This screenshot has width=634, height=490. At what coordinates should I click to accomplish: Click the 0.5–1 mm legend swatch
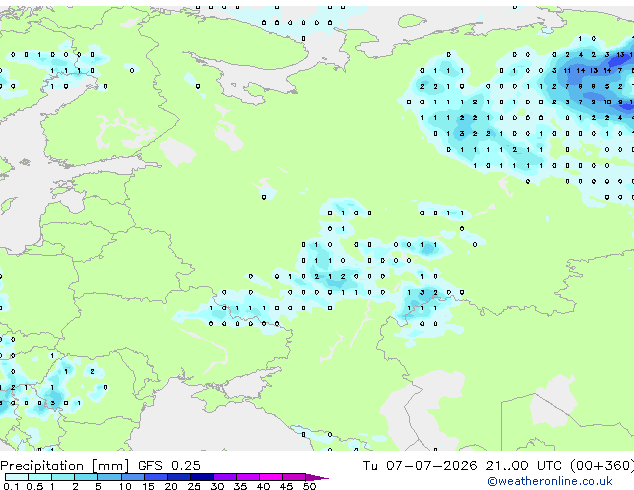(x=40, y=477)
